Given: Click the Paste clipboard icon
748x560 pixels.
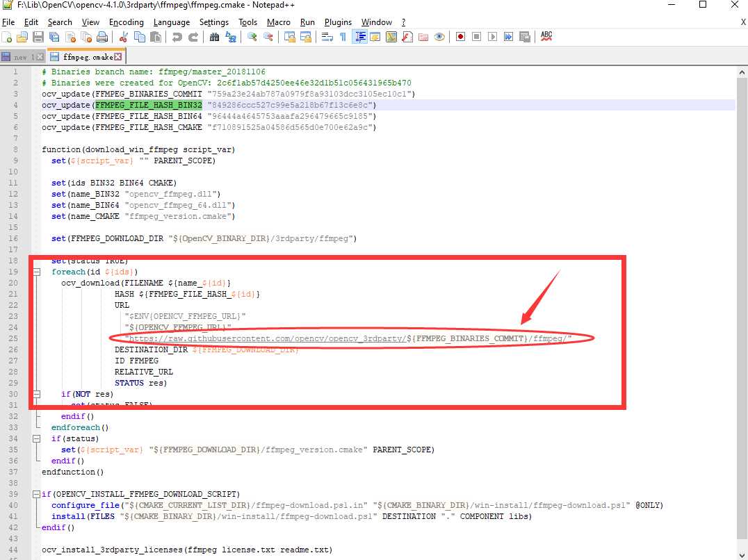Looking at the screenshot, I should tap(156, 38).
